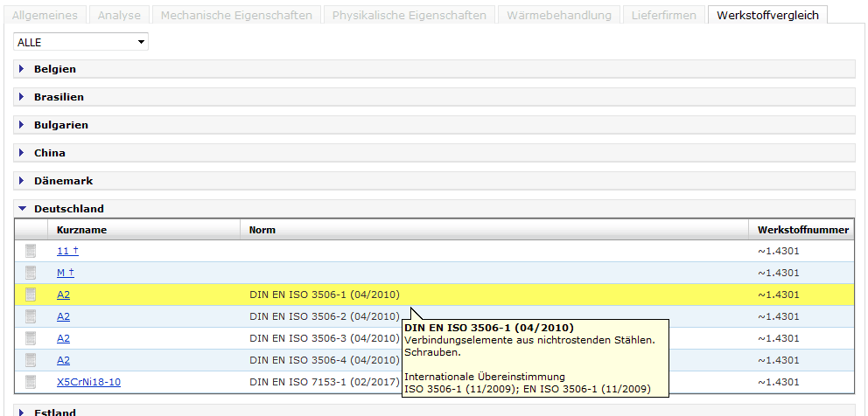Click the document icon beside M † row
Image resolution: width=868 pixels, height=416 pixels.
tap(31, 273)
